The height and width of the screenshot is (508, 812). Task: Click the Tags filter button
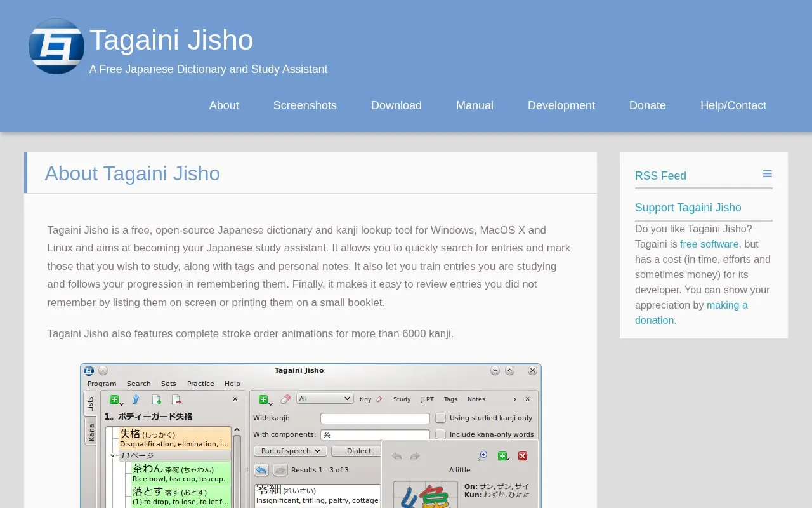pyautogui.click(x=450, y=399)
